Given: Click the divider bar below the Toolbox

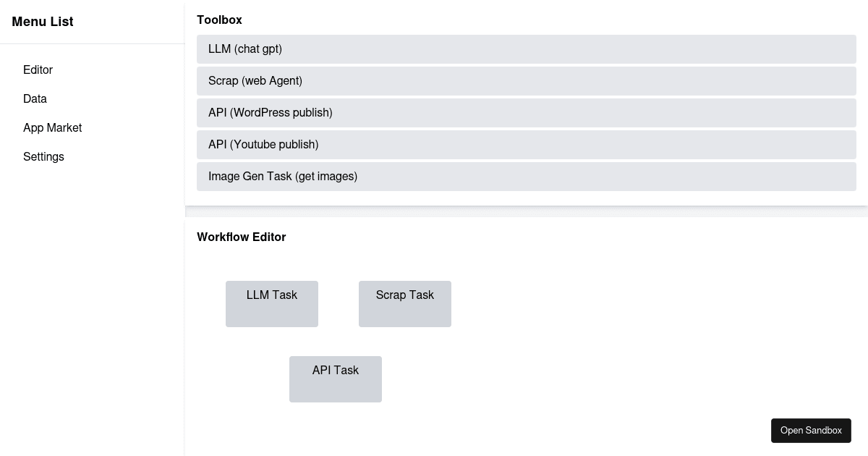Looking at the screenshot, I should pyautogui.click(x=526, y=211).
